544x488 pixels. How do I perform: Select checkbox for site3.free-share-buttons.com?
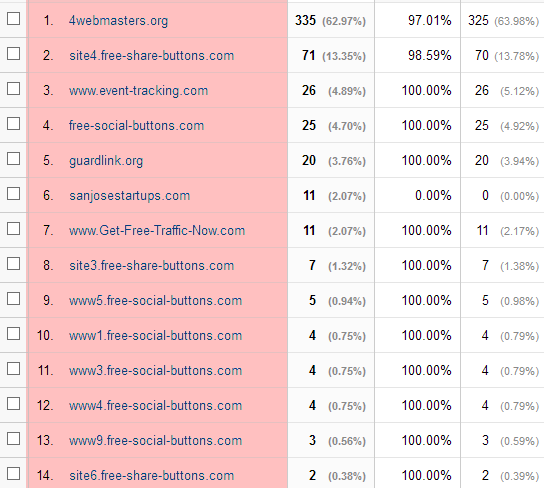coord(13,264)
